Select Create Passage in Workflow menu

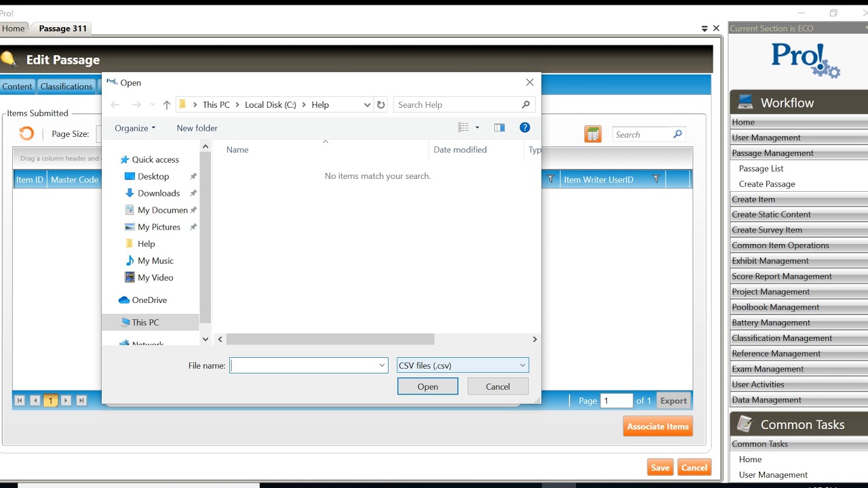click(x=767, y=184)
